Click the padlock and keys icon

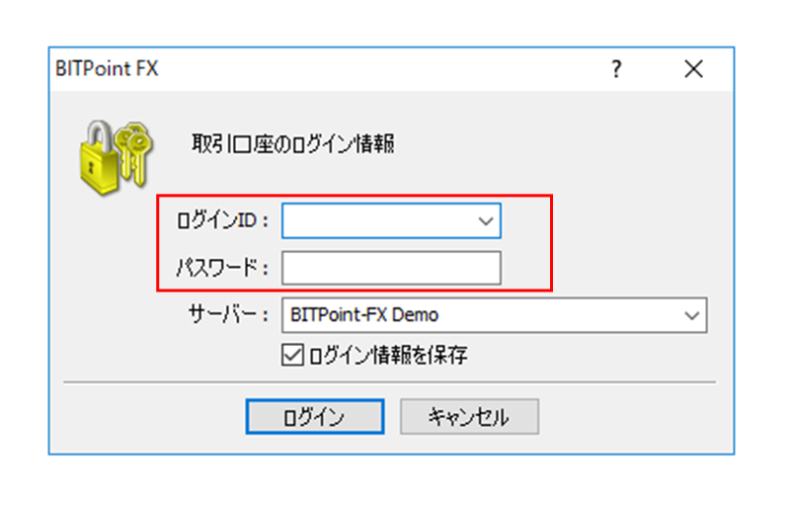[x=115, y=158]
